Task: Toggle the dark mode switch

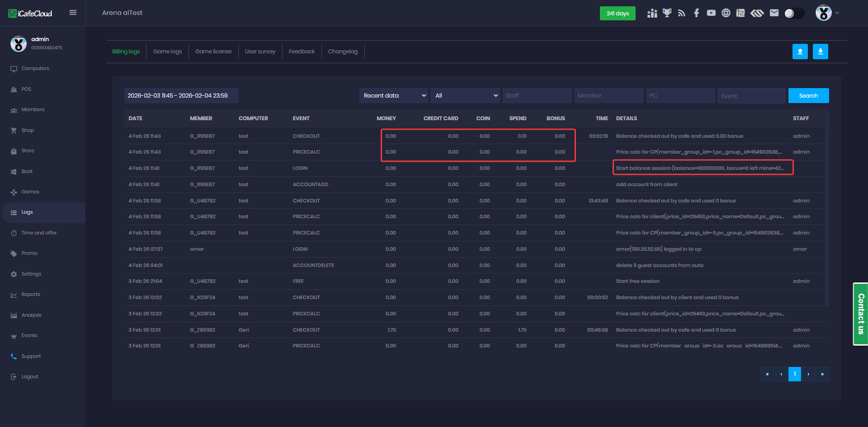Action: pos(794,13)
